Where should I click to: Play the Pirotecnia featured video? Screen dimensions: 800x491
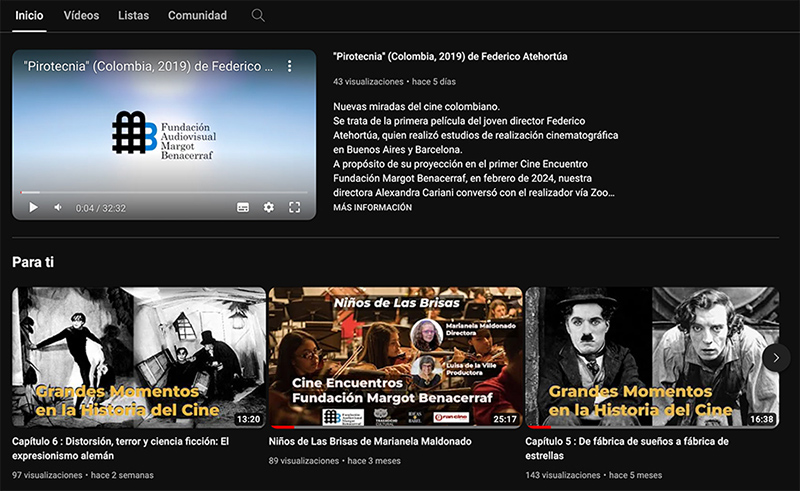(33, 207)
